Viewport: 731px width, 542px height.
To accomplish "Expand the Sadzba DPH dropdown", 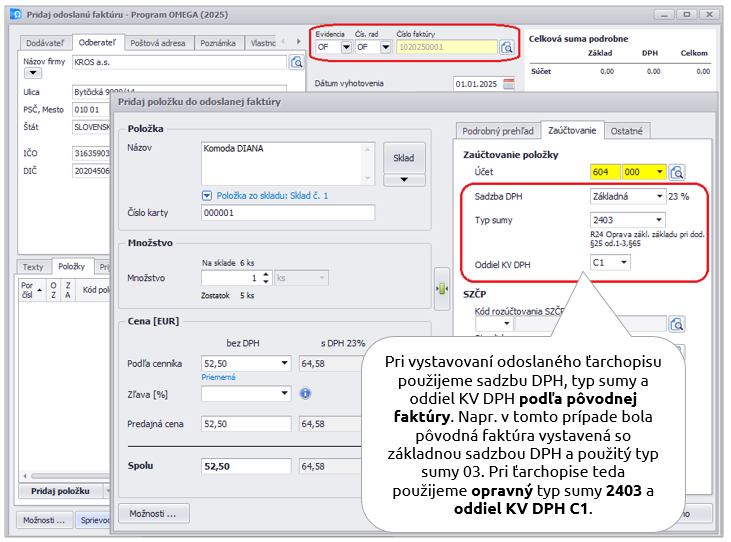I will pos(658,197).
